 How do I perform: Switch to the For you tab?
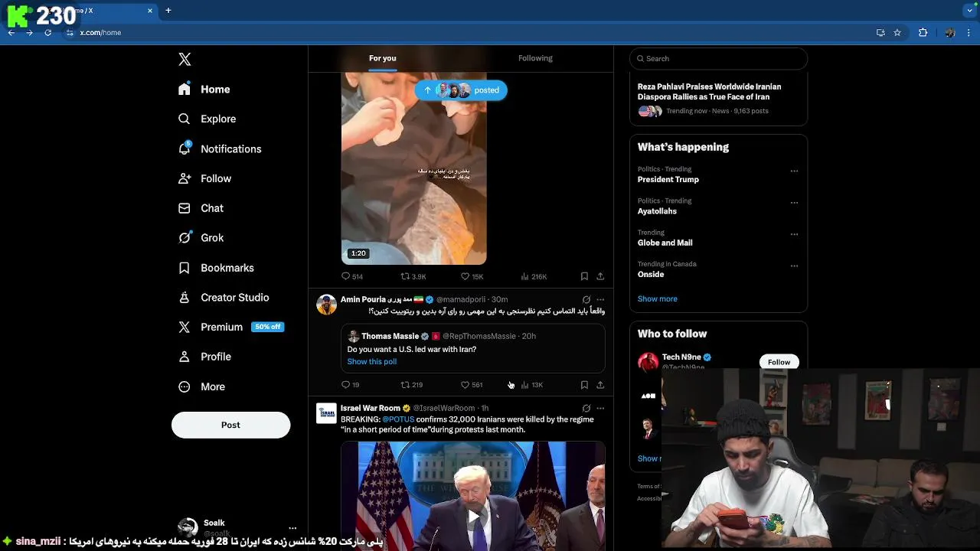click(x=382, y=58)
